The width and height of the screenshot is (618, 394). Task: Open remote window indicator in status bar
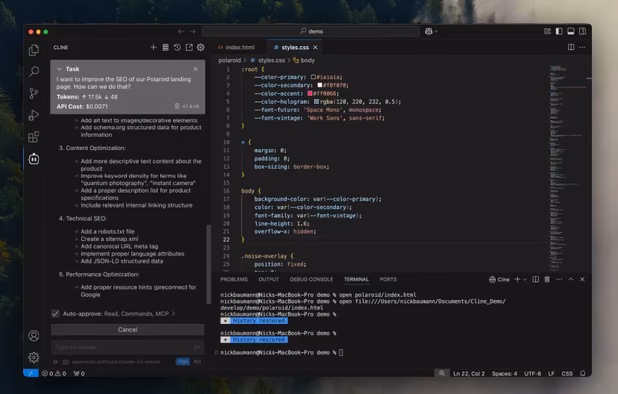click(x=31, y=373)
